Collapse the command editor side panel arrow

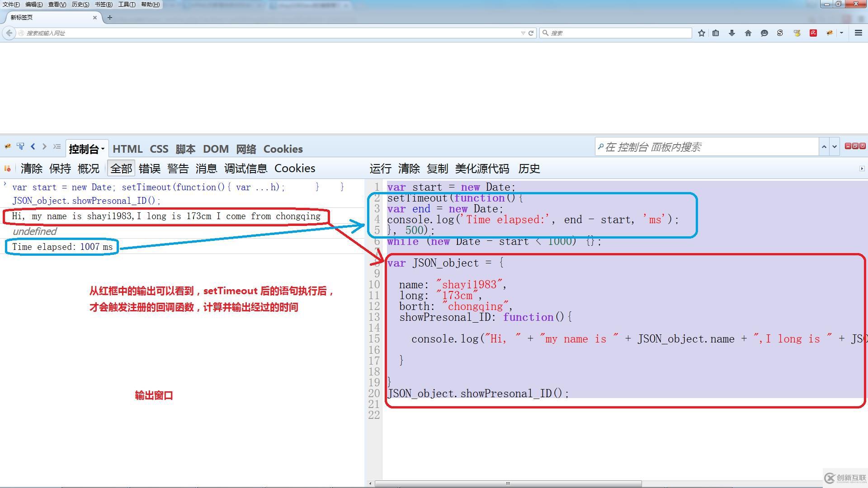tap(862, 169)
